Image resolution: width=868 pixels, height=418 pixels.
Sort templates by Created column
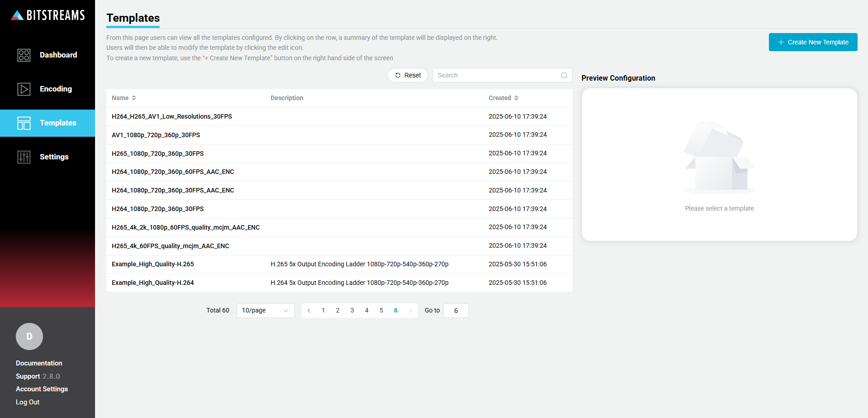click(x=503, y=98)
